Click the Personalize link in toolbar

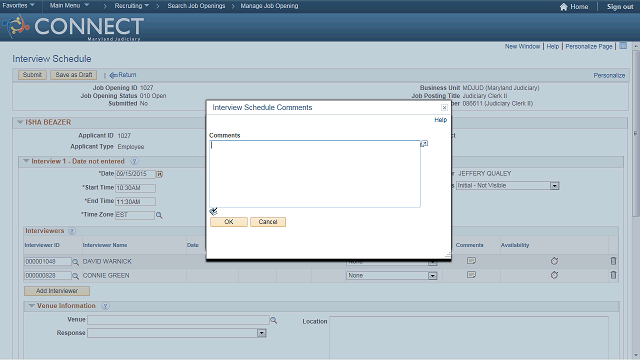[x=609, y=76]
